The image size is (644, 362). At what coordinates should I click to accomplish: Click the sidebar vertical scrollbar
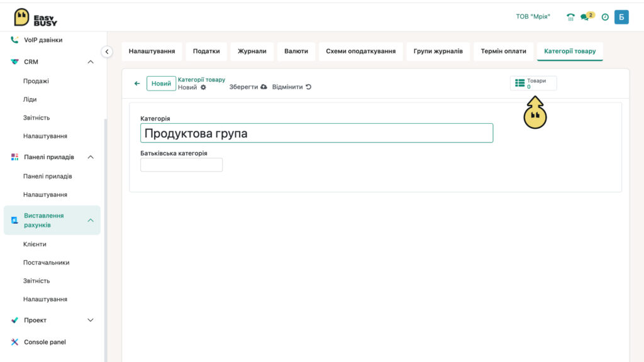click(106, 240)
